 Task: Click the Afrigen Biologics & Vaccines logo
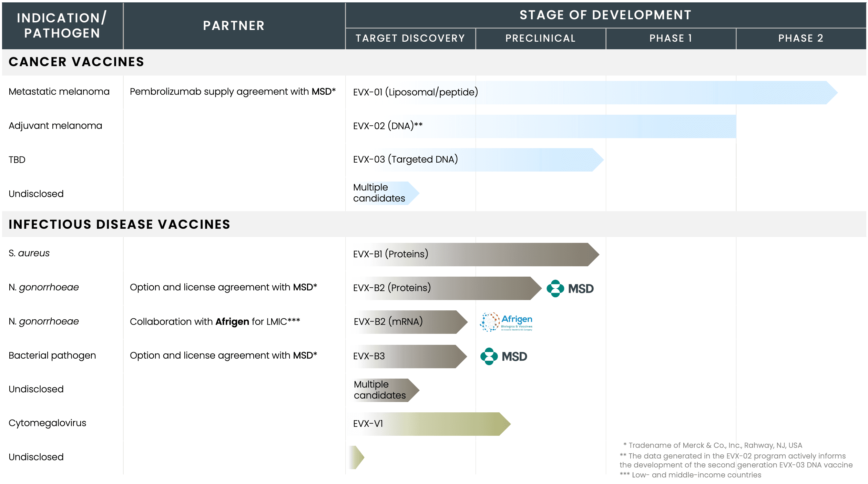click(x=506, y=322)
